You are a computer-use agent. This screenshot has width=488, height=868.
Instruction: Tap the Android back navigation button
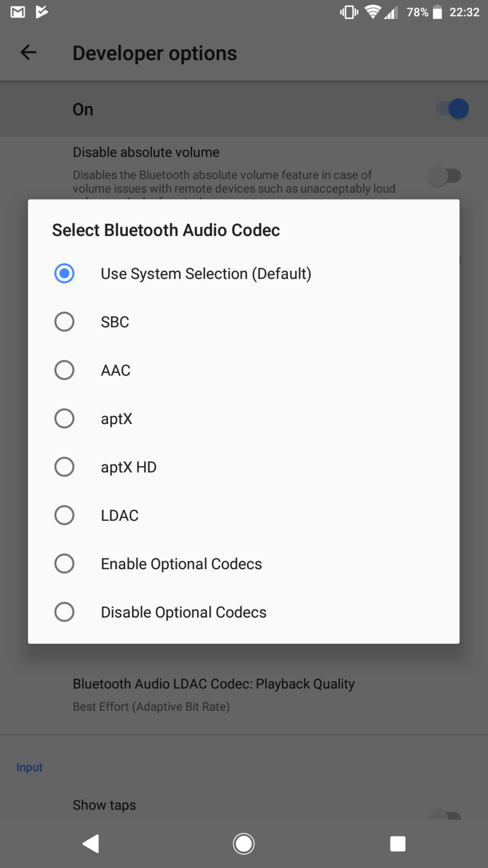(x=91, y=843)
